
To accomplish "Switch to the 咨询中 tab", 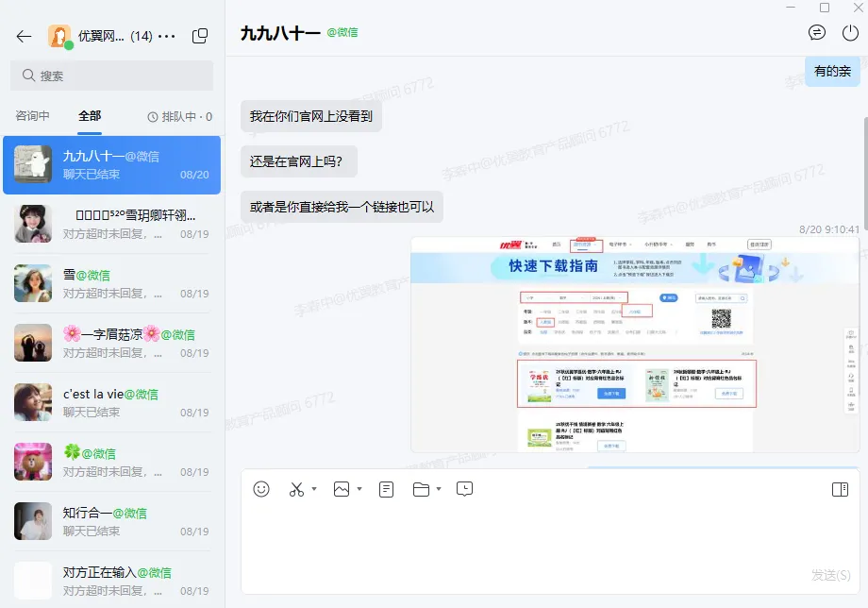I will [x=32, y=116].
